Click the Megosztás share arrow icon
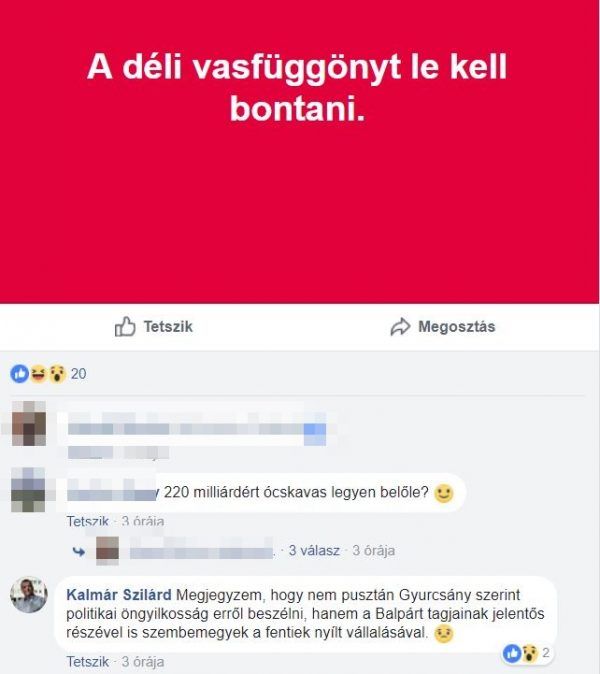 (x=400, y=327)
